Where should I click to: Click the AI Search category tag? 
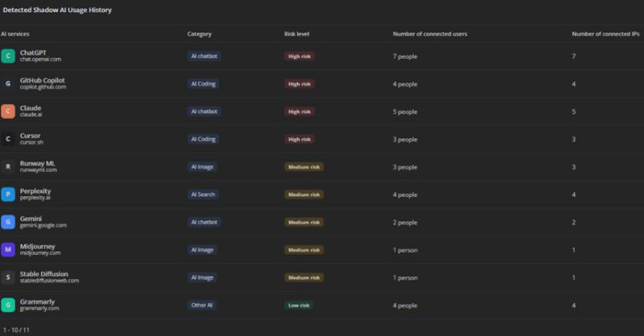203,195
